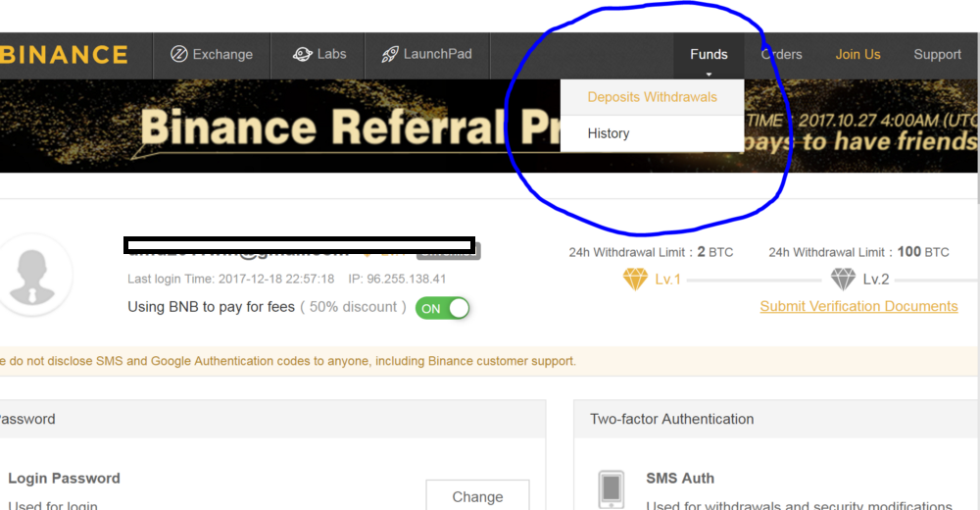Image resolution: width=980 pixels, height=510 pixels.
Task: Click the 24h Withdrawal Limit 2 BTC text
Action: point(651,252)
